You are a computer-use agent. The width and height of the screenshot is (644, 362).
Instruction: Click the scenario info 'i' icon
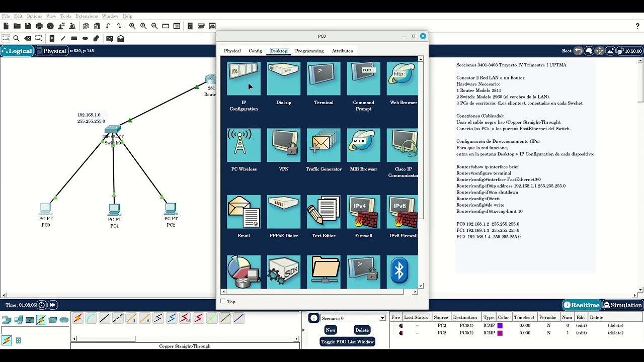coord(314,318)
